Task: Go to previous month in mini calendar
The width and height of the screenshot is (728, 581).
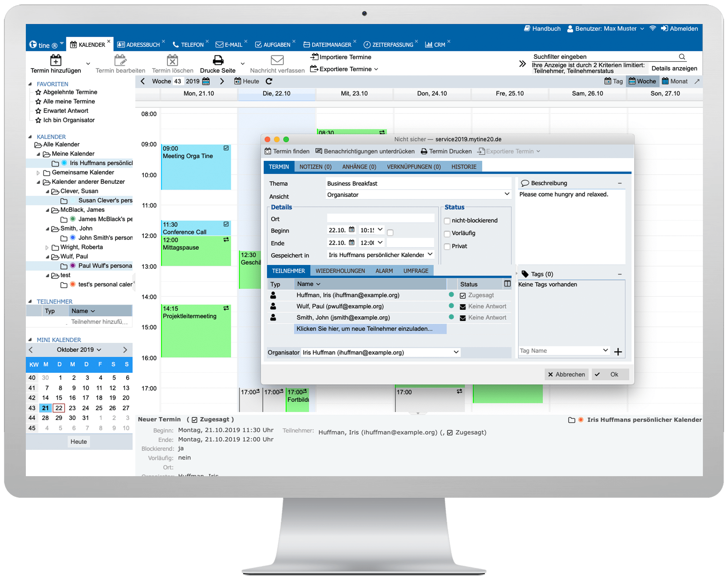Action: point(31,349)
